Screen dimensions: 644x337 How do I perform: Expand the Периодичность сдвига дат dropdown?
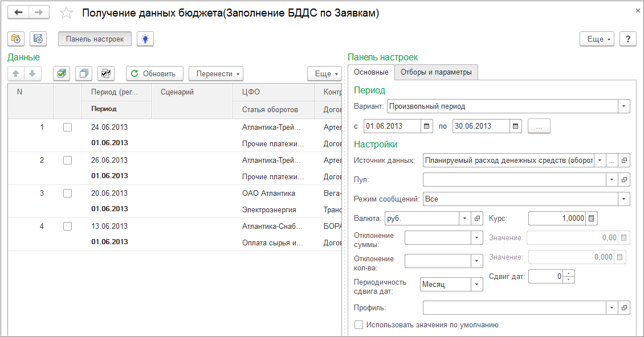[477, 285]
